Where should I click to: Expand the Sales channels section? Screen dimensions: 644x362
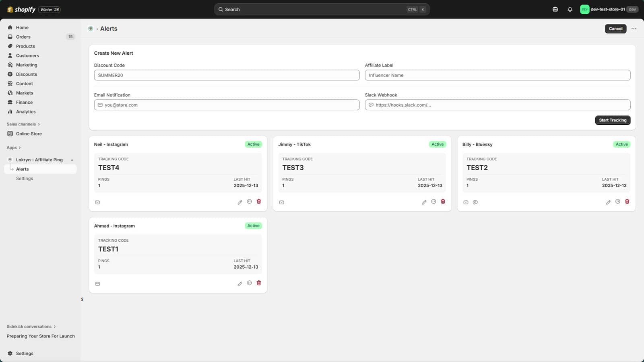pos(23,124)
